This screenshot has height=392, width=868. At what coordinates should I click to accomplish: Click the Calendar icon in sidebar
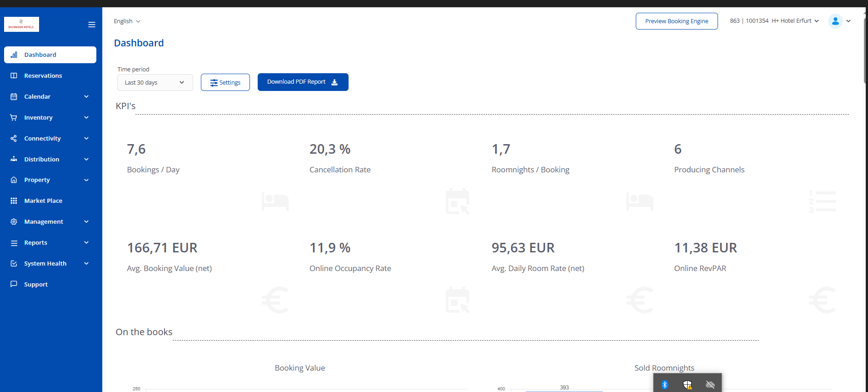(14, 96)
